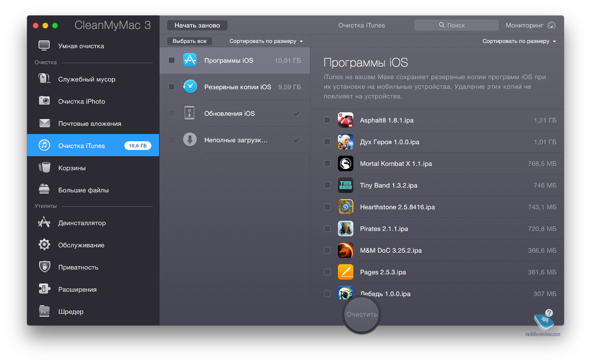Click the clock icon for Резервные копии iOS
This screenshot has width=591, height=364.
190,87
